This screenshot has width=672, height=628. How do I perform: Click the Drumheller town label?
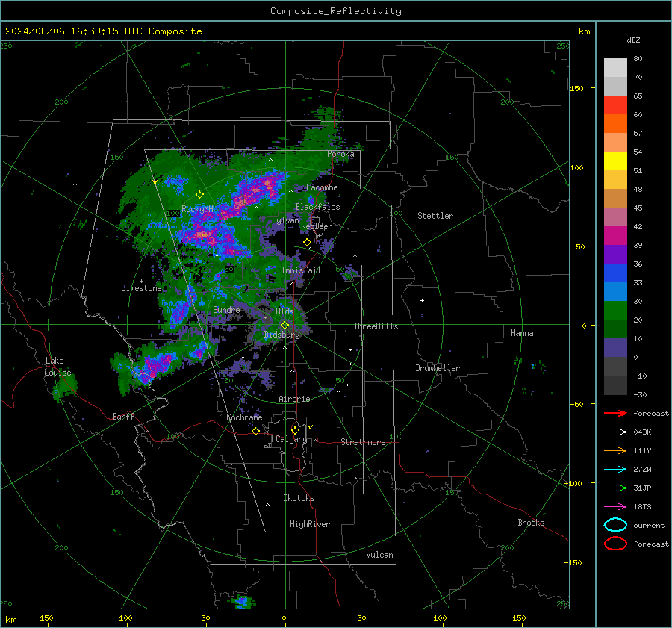click(x=438, y=368)
